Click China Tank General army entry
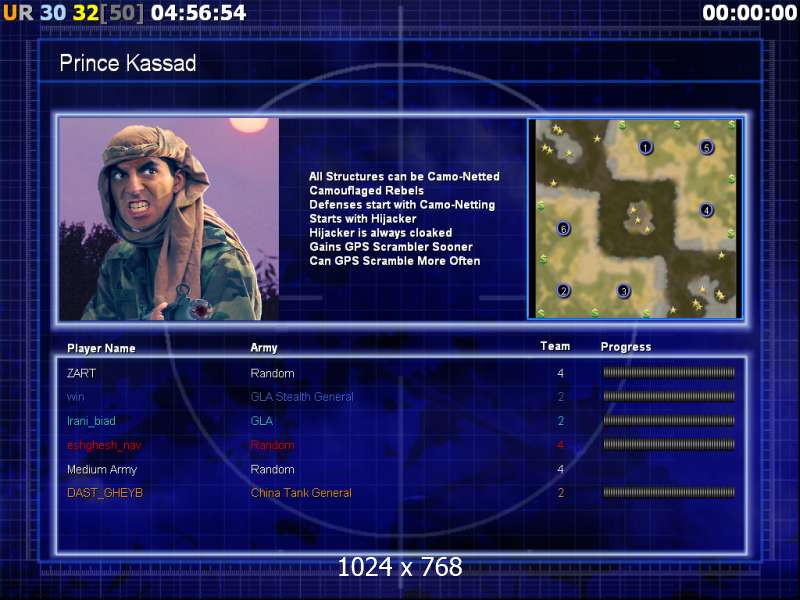Screen dimensions: 800x600 pyautogui.click(x=301, y=493)
